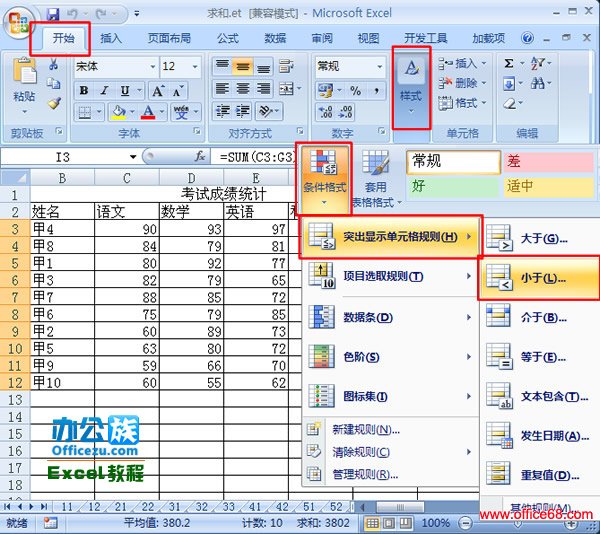Select the Format Painter brush

click(54, 103)
